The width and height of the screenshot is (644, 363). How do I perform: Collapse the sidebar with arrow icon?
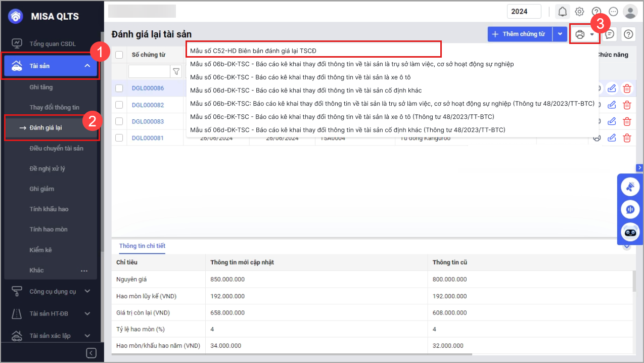pyautogui.click(x=91, y=353)
